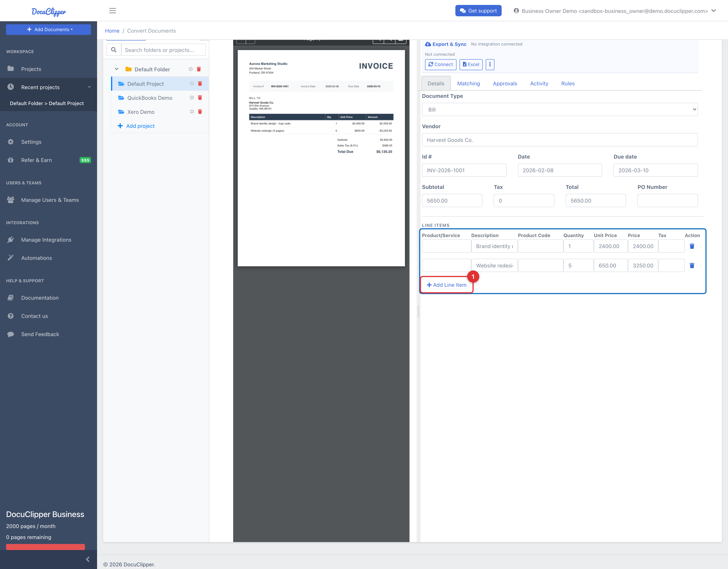Image resolution: width=728 pixels, height=569 pixels.
Task: Click the empty PO Number field
Action: pyautogui.click(x=667, y=200)
